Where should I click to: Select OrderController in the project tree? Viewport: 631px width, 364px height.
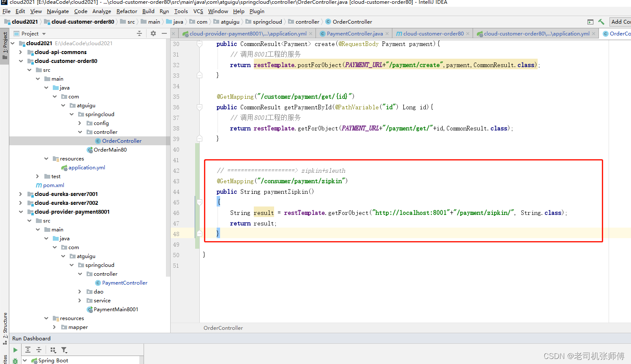click(122, 141)
